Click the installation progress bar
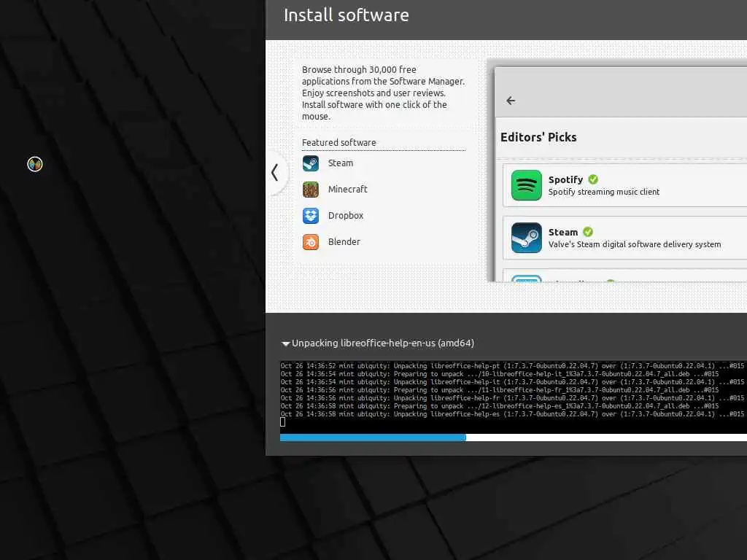The width and height of the screenshot is (747, 560). [514, 437]
